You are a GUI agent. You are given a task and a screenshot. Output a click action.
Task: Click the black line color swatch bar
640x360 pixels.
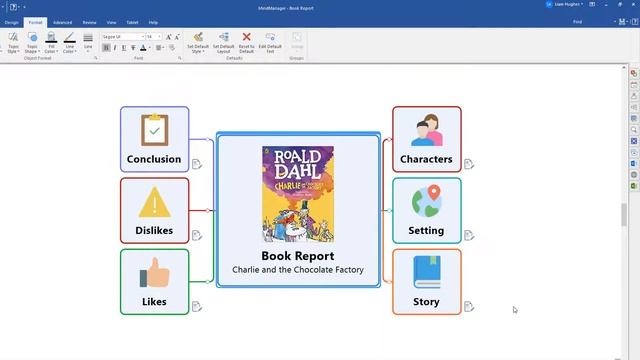[x=70, y=42]
